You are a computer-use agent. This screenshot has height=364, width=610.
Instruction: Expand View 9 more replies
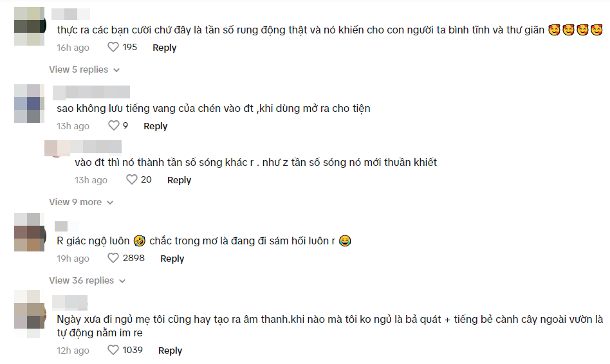tap(81, 202)
